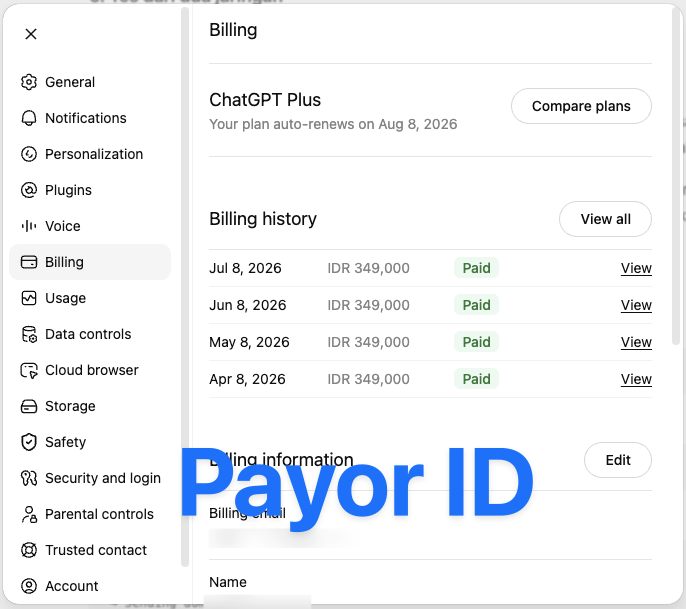The height and width of the screenshot is (609, 686).
Task: Click the IDR 349,000 amount for Jun 8
Action: (368, 305)
